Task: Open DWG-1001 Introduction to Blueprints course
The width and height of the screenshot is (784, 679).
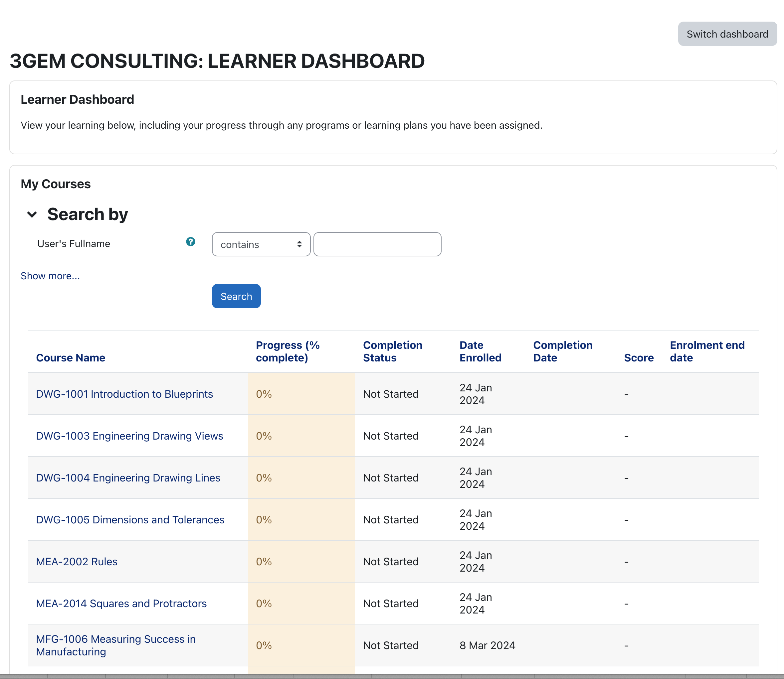Action: pyautogui.click(x=124, y=394)
